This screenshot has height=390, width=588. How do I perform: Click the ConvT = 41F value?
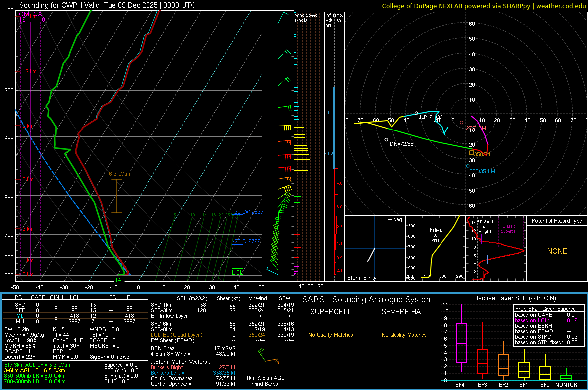pos(68,341)
